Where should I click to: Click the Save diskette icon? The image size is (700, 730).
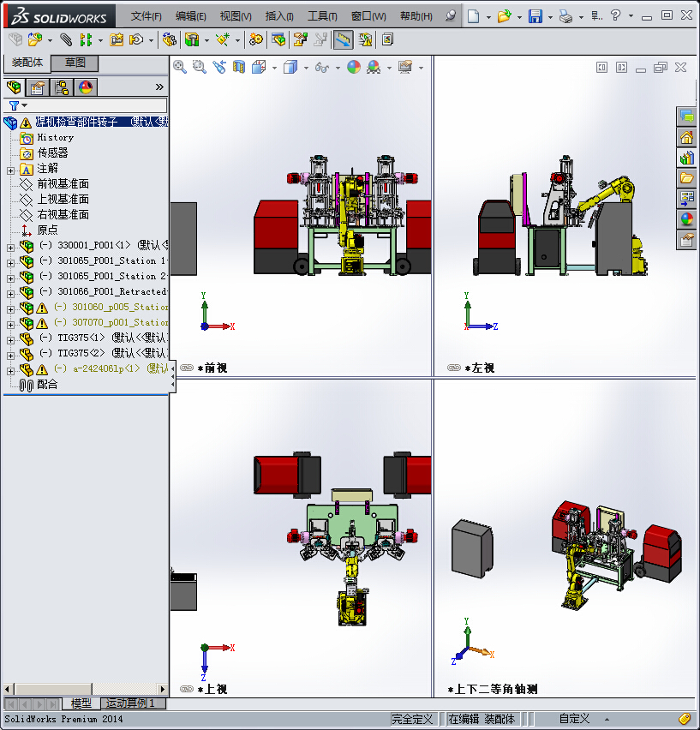point(535,16)
